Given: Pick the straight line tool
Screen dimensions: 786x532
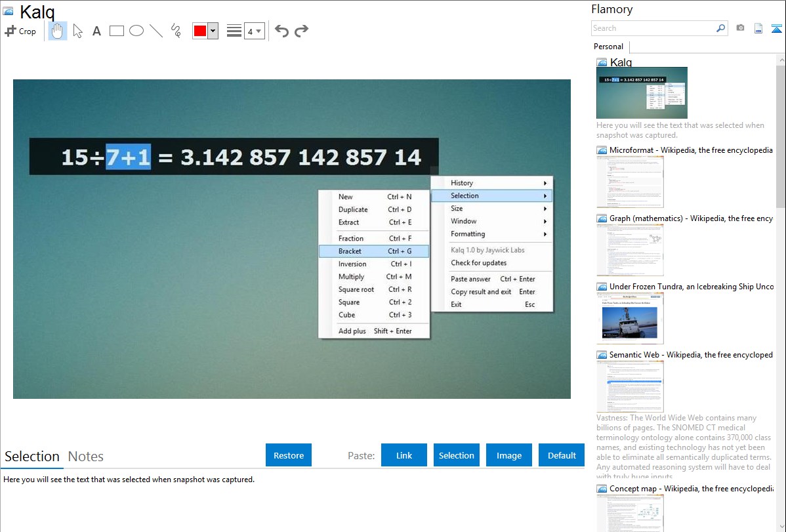Looking at the screenshot, I should click(156, 31).
